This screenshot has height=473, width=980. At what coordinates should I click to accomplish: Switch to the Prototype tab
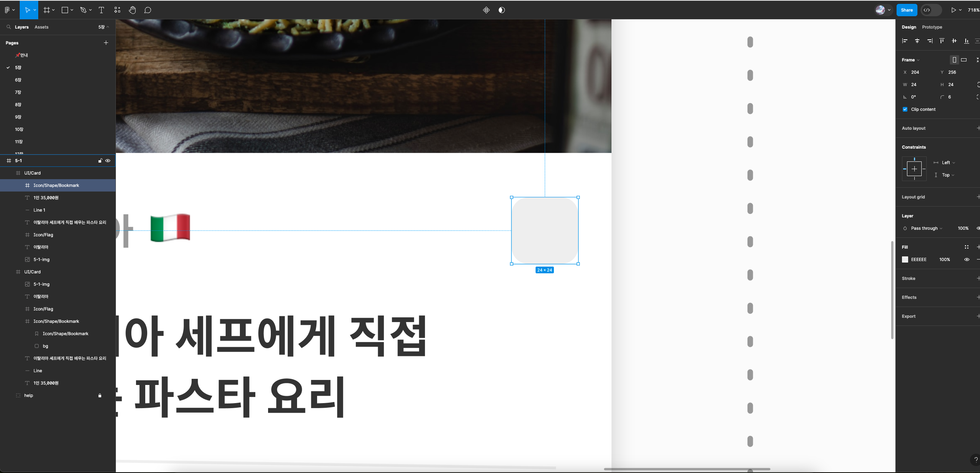932,27
